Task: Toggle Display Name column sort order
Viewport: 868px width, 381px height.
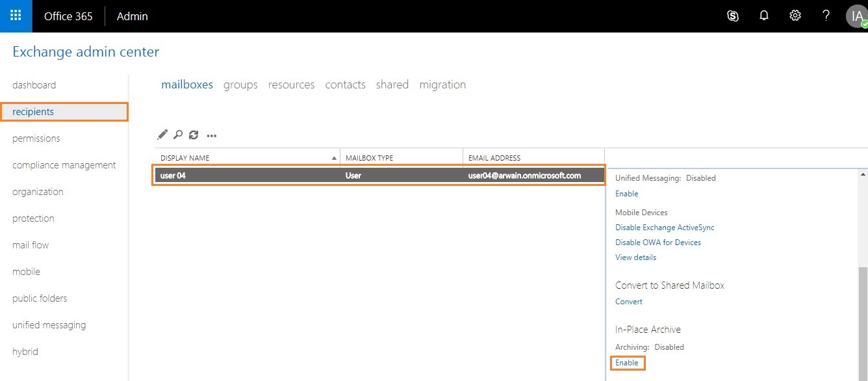Action: (x=334, y=157)
